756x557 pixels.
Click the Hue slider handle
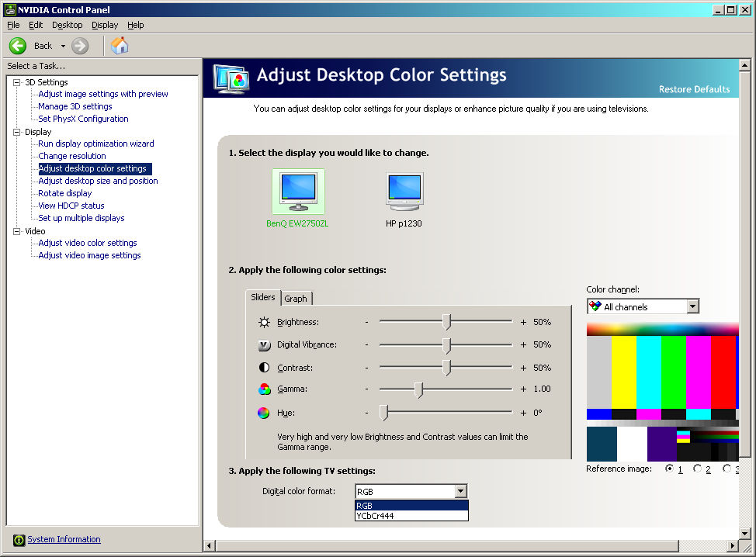pyautogui.click(x=383, y=413)
